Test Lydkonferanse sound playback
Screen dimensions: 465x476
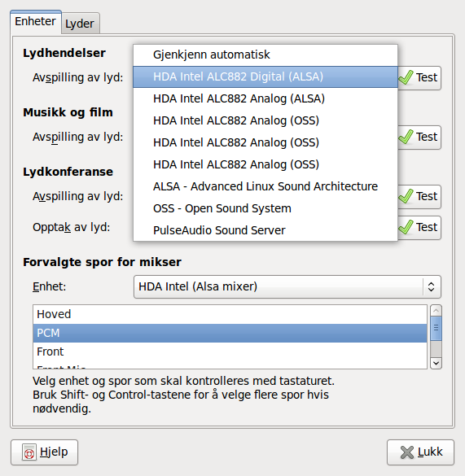[x=419, y=196]
